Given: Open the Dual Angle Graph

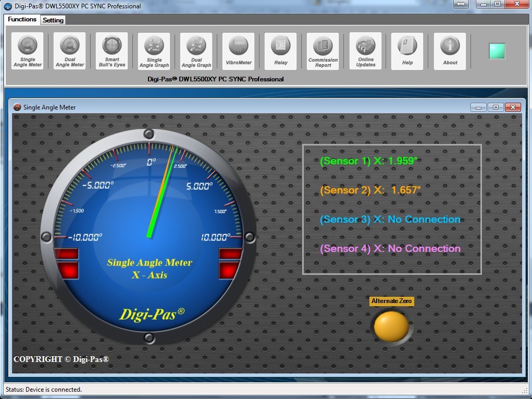Looking at the screenshot, I should [196, 51].
